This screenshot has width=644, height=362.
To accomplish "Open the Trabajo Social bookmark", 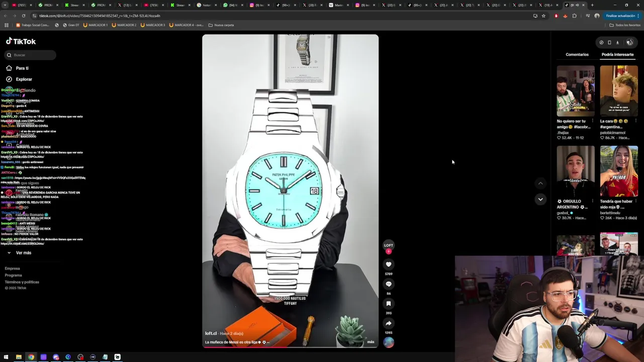I will [33, 25].
